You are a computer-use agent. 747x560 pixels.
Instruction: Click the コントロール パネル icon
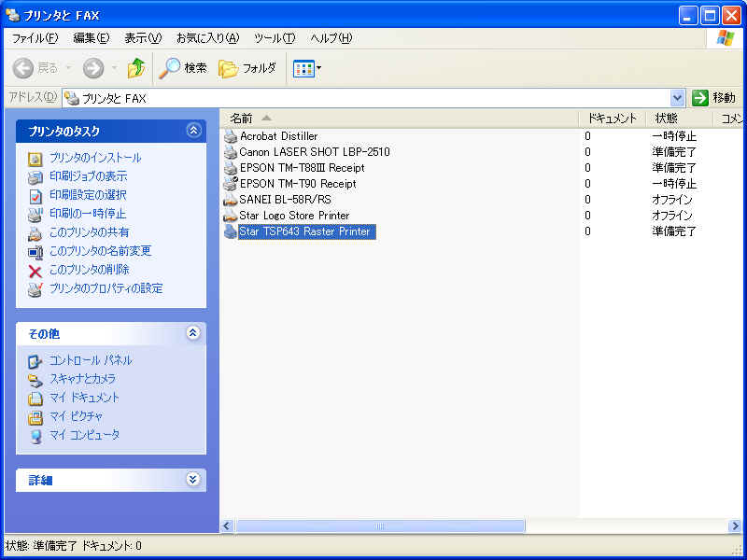[35, 361]
